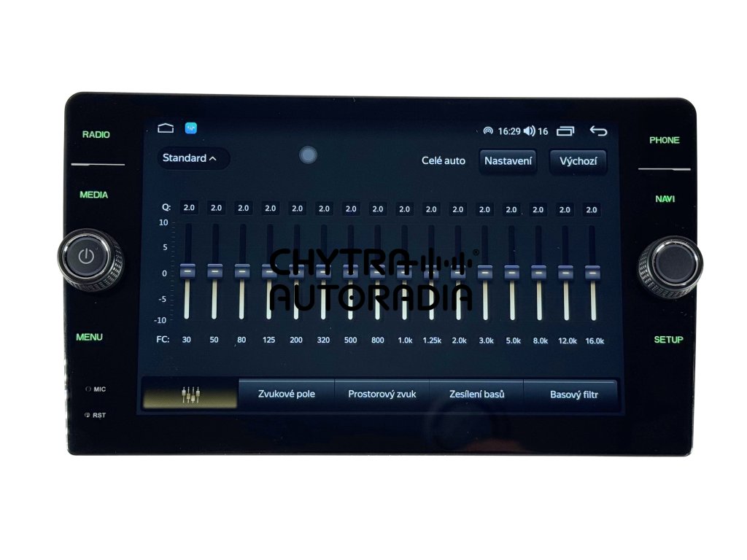
Task: Click the 800 Hz band slider handle
Action: point(377,272)
